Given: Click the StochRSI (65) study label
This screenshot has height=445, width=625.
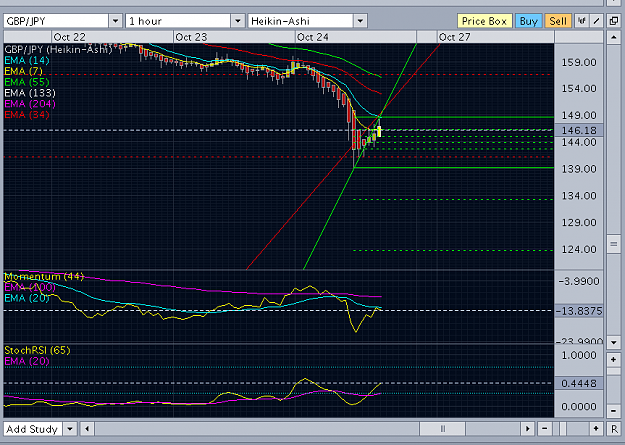Looking at the screenshot, I should pos(37,350).
